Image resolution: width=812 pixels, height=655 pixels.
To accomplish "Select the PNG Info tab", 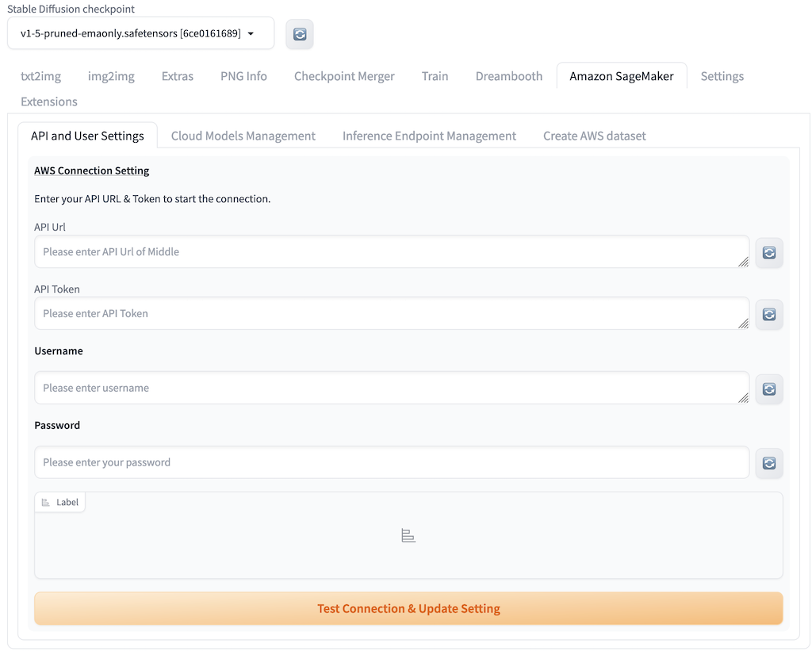I will tap(243, 76).
